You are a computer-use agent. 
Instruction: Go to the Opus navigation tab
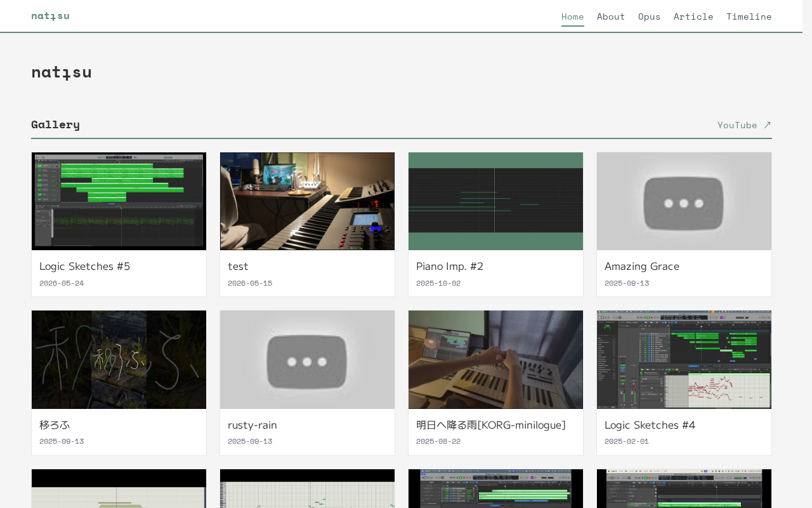[x=649, y=17]
